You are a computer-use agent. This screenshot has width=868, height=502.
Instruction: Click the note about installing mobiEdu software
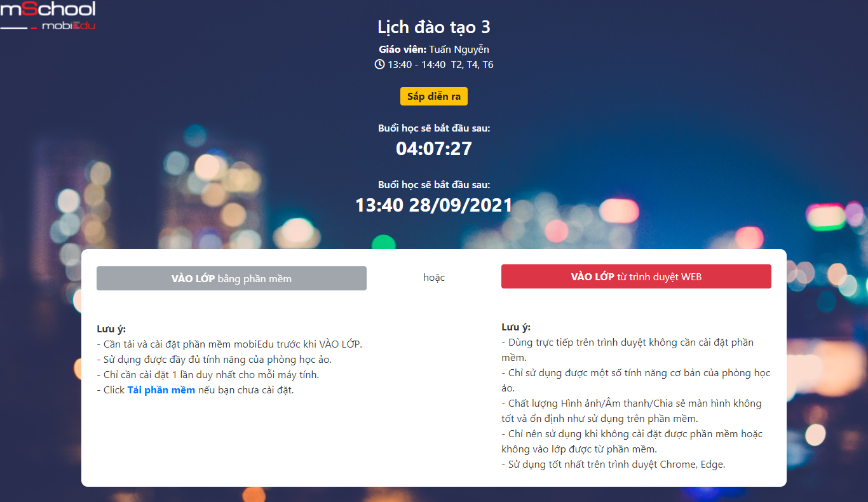point(229,344)
